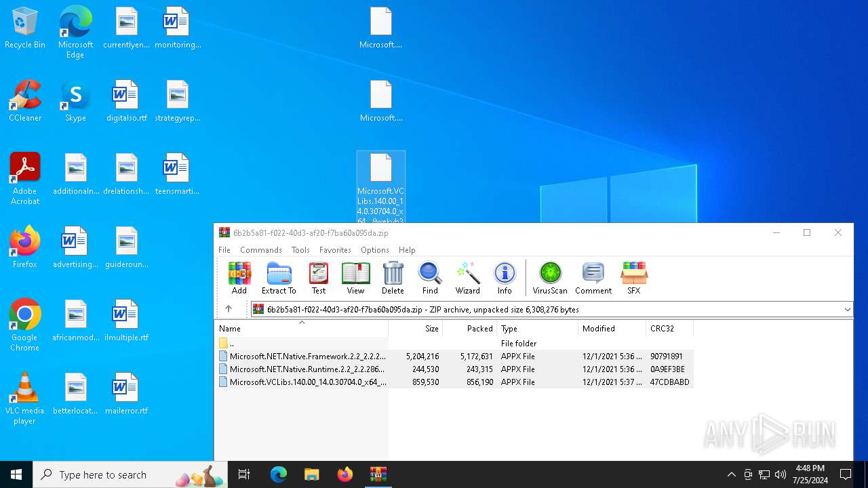Viewport: 868px width, 488px height.
Task: Select ilmultiple.rtf desktop file
Action: tap(126, 321)
